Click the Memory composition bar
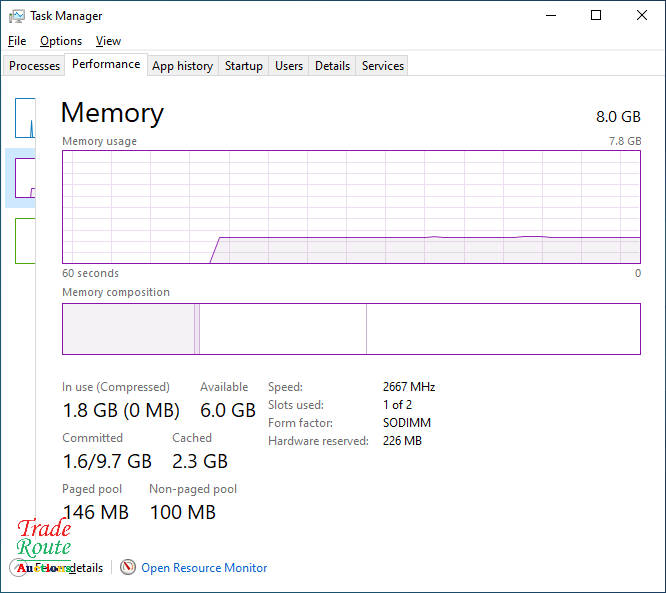Viewport: 666px width, 593px height. point(351,329)
